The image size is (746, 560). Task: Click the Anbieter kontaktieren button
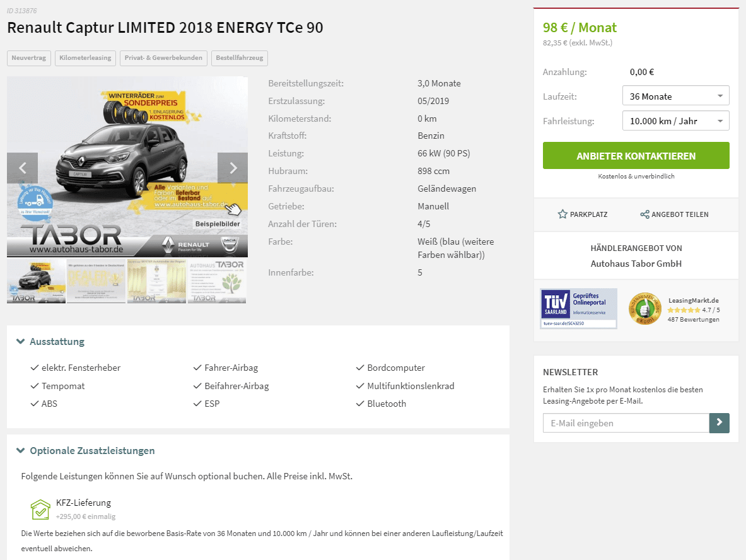636,156
